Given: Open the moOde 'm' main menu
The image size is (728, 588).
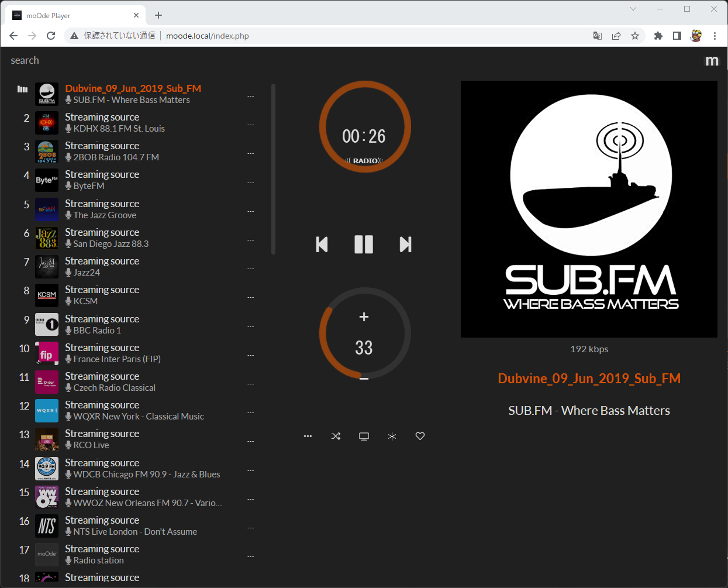Looking at the screenshot, I should coord(712,61).
